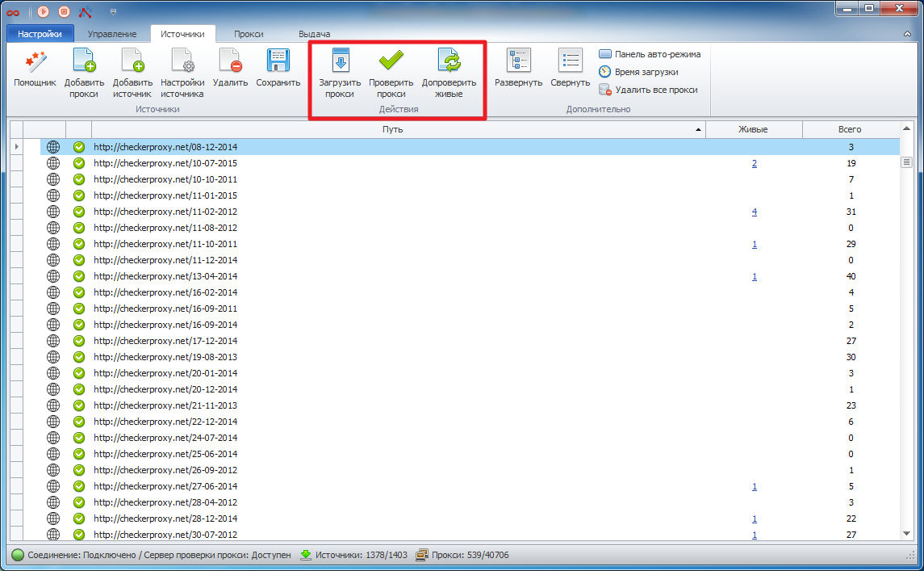Click green status icon of 10-10-2011 row

coord(79,179)
